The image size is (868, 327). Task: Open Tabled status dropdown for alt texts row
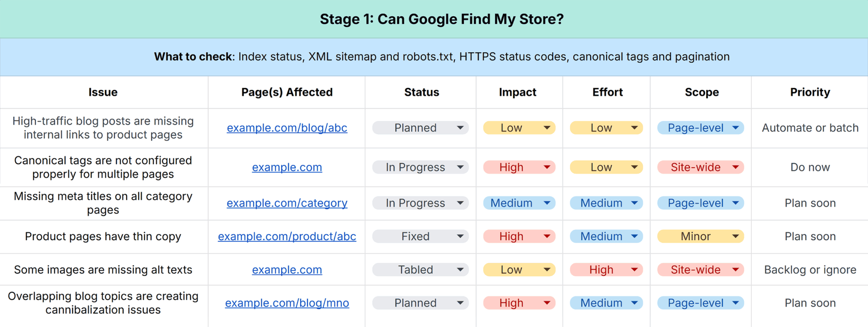point(421,270)
